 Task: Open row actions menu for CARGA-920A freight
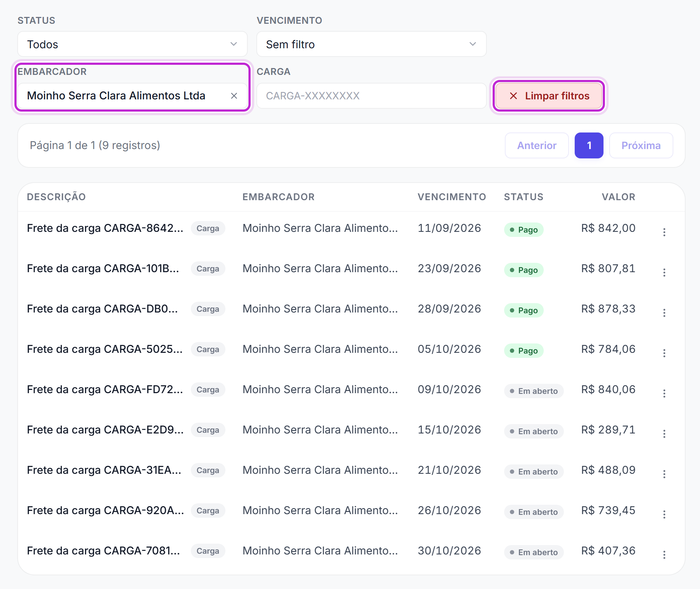click(x=664, y=514)
